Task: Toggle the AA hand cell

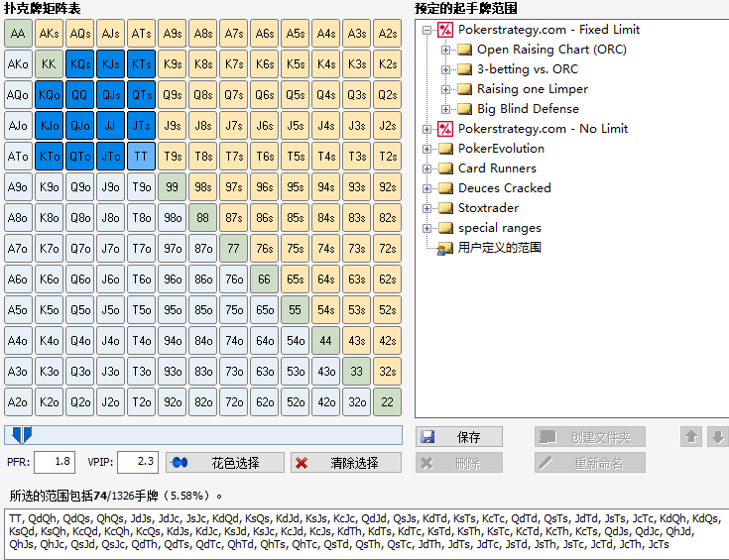Action: pyautogui.click(x=18, y=34)
